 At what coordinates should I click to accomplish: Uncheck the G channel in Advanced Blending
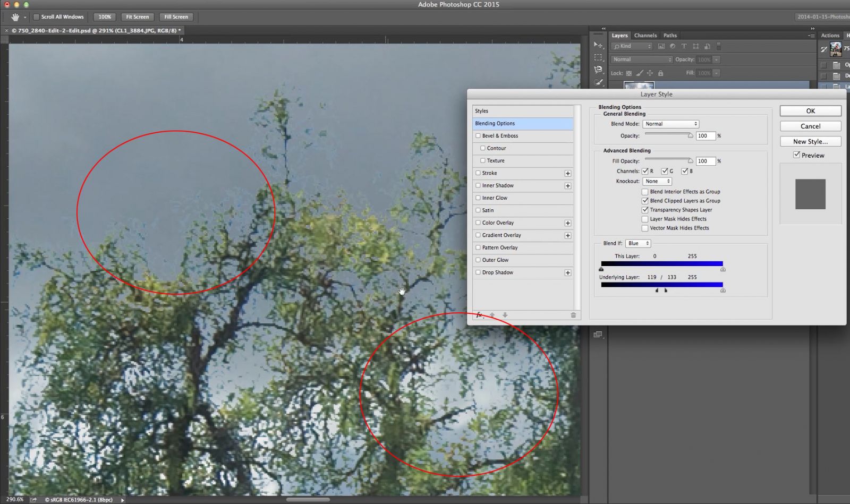point(665,171)
